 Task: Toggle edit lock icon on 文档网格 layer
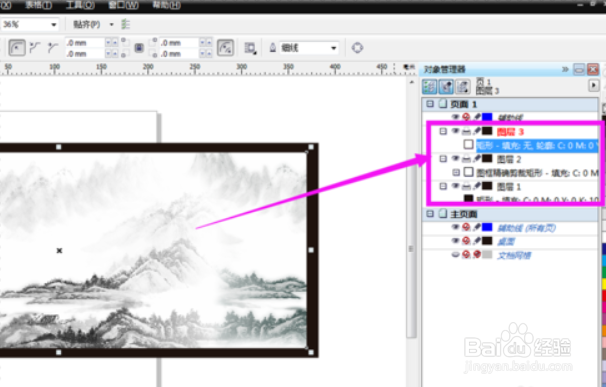point(477,255)
